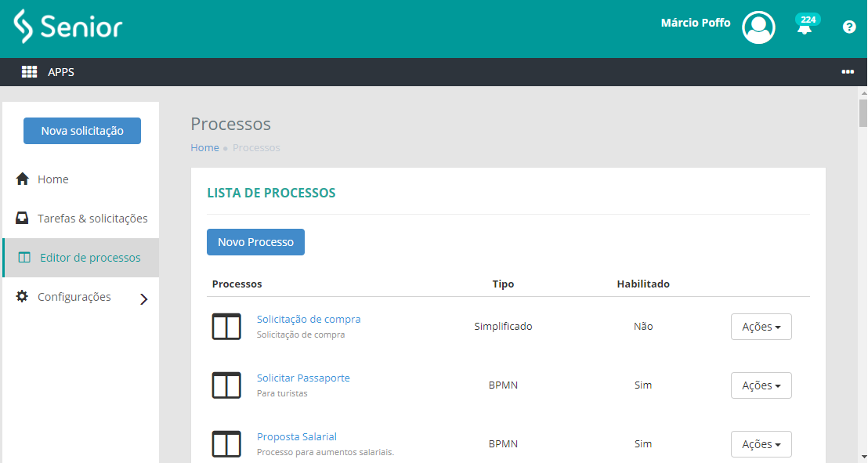Open the user avatar profile icon
This screenshot has width=868, height=463.
[x=758, y=27]
